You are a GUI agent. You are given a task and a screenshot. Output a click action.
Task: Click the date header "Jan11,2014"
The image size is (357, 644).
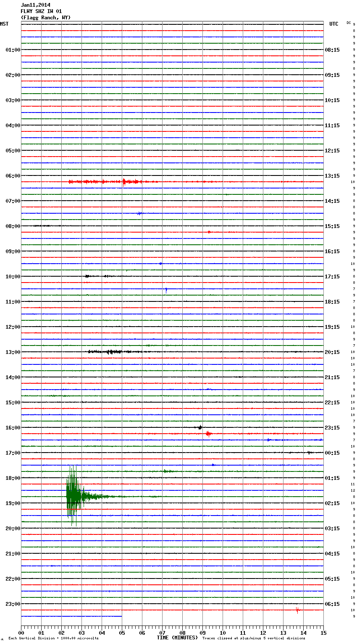pos(36,5)
